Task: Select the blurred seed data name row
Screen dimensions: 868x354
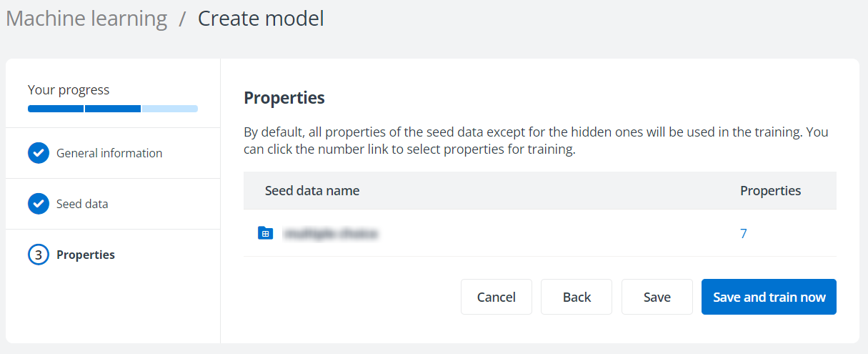Action: 330,233
